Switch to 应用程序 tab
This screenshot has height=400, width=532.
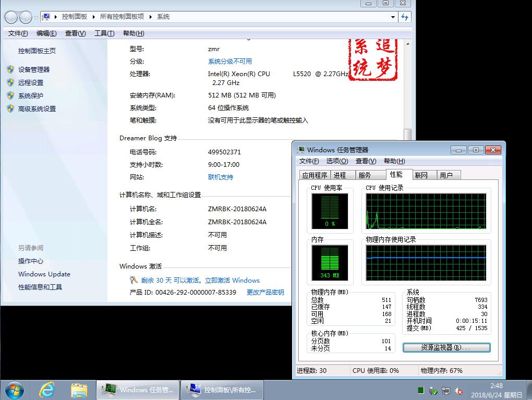(x=315, y=175)
